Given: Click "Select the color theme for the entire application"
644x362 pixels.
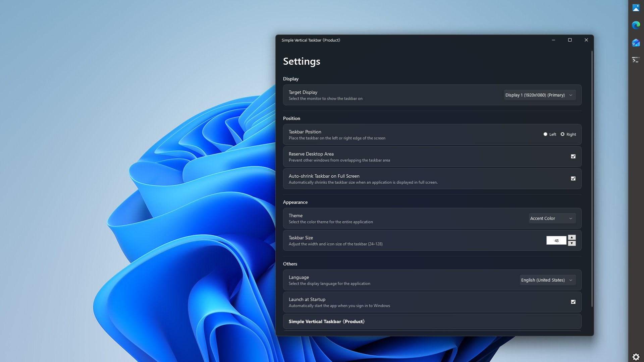Looking at the screenshot, I should tap(331, 222).
